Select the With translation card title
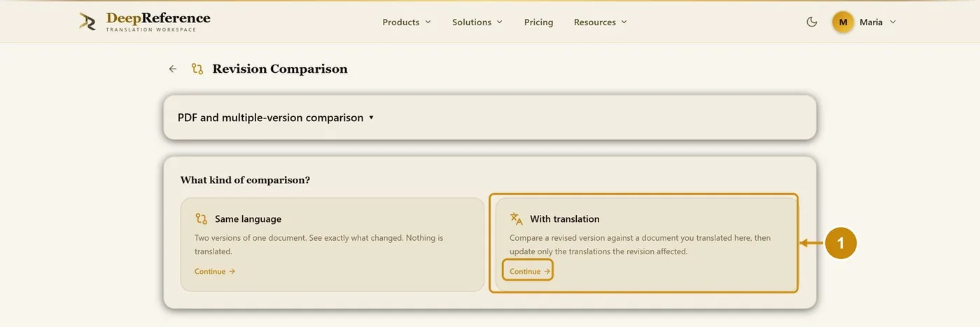This screenshot has height=327, width=980. (x=565, y=219)
